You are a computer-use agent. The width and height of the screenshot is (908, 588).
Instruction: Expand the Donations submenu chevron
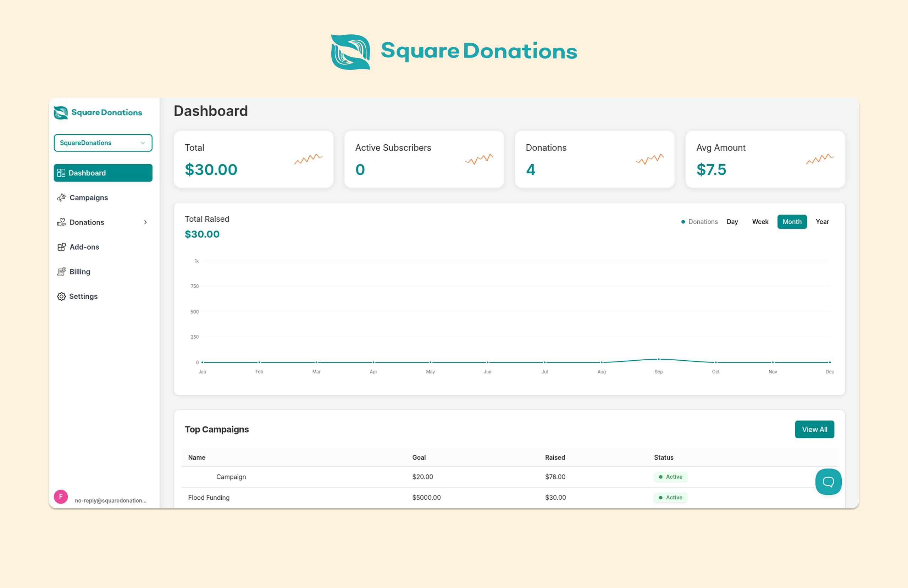click(145, 222)
